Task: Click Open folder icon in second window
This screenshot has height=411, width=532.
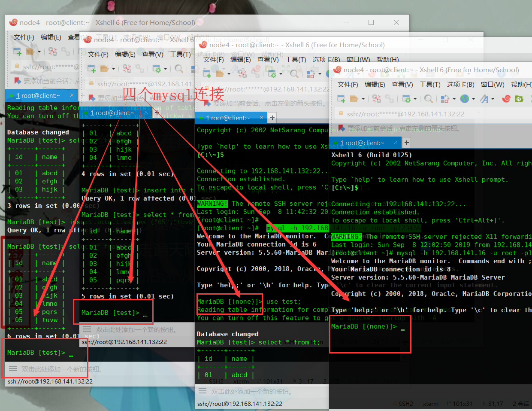Action: tap(105, 69)
